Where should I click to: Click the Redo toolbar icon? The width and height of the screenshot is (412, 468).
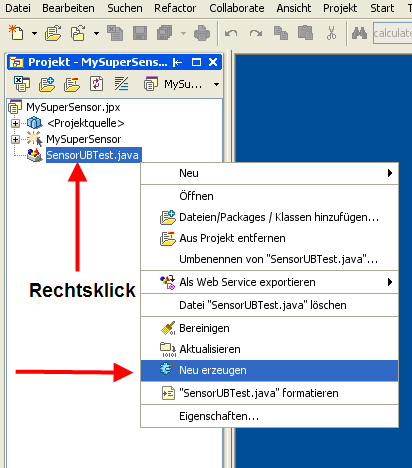coord(255,33)
